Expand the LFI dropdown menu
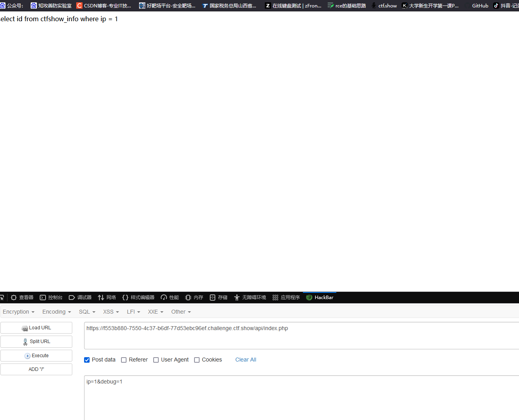519x420 pixels. coord(134,312)
